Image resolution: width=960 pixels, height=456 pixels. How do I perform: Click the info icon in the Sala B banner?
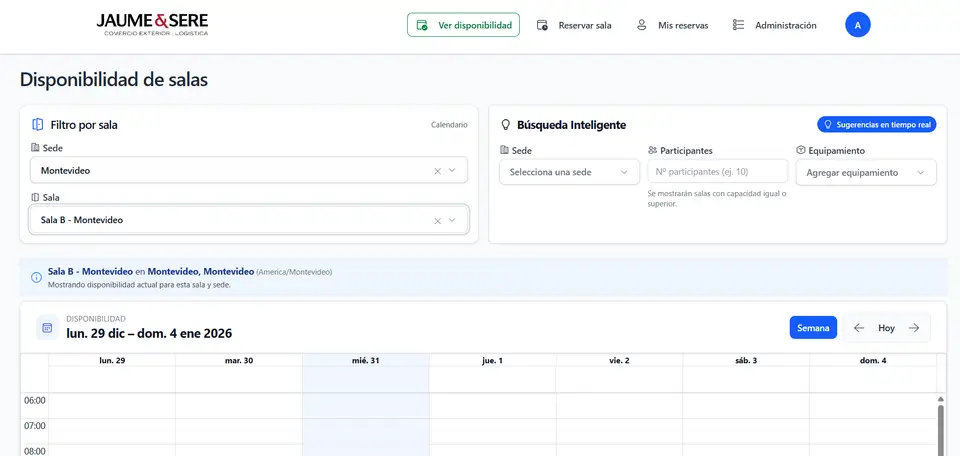[36, 277]
